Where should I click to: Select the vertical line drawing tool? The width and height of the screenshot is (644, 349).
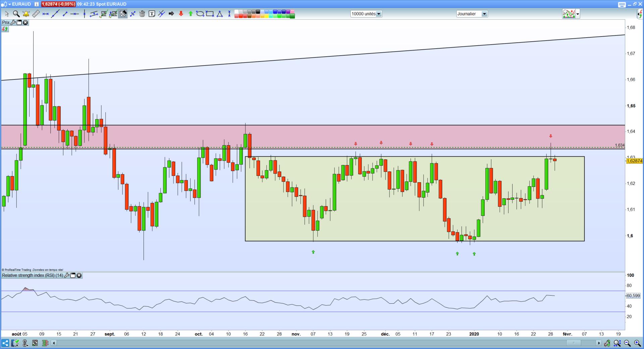pos(84,14)
